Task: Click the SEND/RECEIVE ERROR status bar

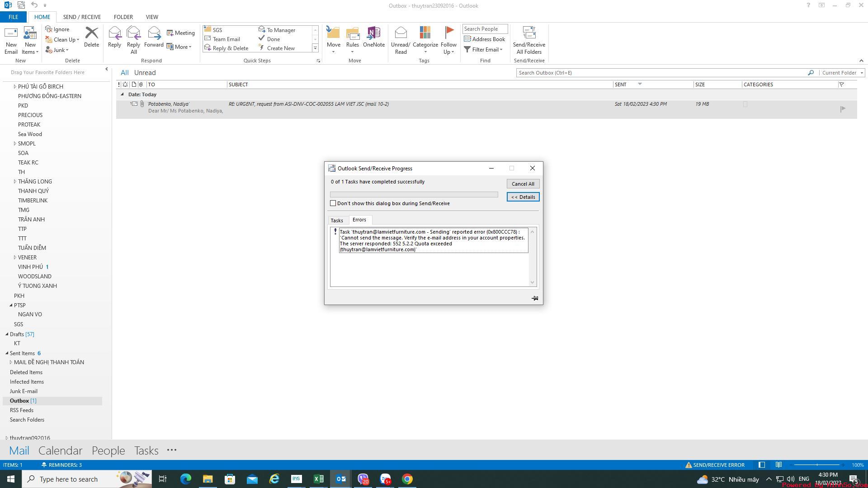Action: [715, 465]
